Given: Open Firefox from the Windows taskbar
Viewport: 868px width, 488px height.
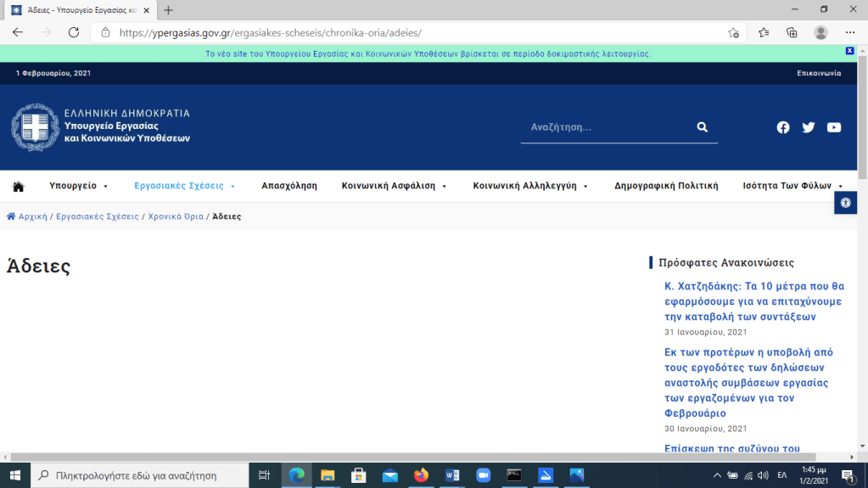Looking at the screenshot, I should pos(421,475).
